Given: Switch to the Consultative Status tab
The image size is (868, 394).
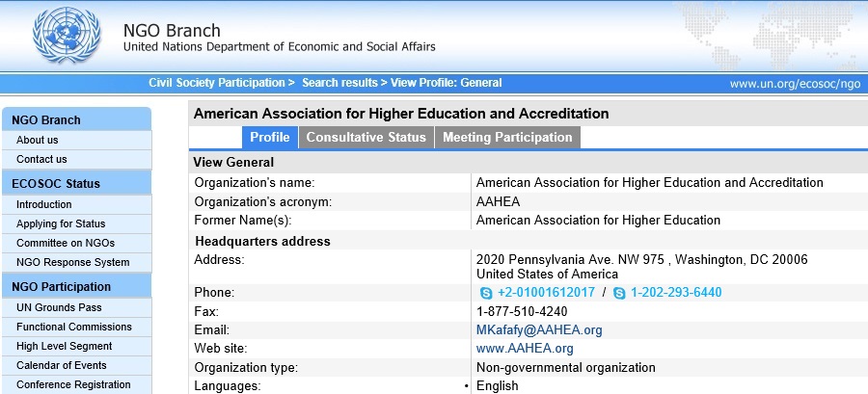Looking at the screenshot, I should click(366, 137).
